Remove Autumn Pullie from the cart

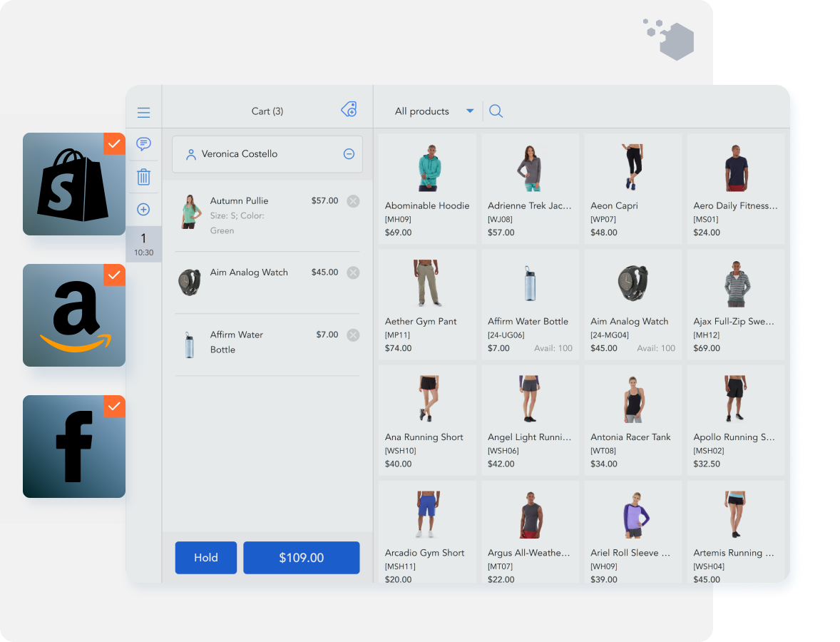click(x=353, y=200)
